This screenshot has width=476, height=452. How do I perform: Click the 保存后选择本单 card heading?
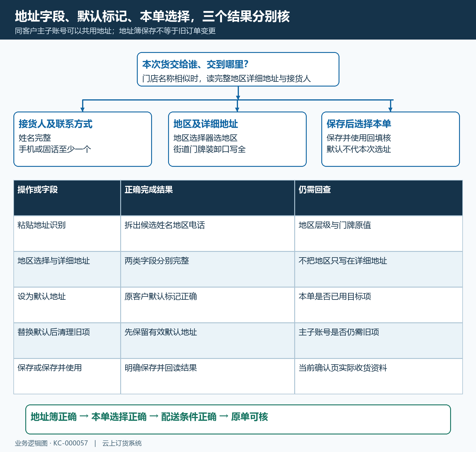pyautogui.click(x=359, y=124)
